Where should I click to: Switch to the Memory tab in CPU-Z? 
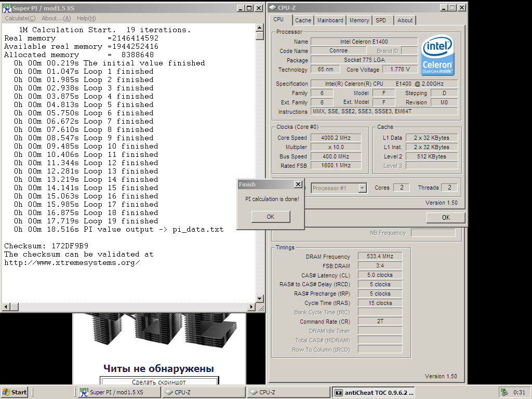(x=360, y=20)
